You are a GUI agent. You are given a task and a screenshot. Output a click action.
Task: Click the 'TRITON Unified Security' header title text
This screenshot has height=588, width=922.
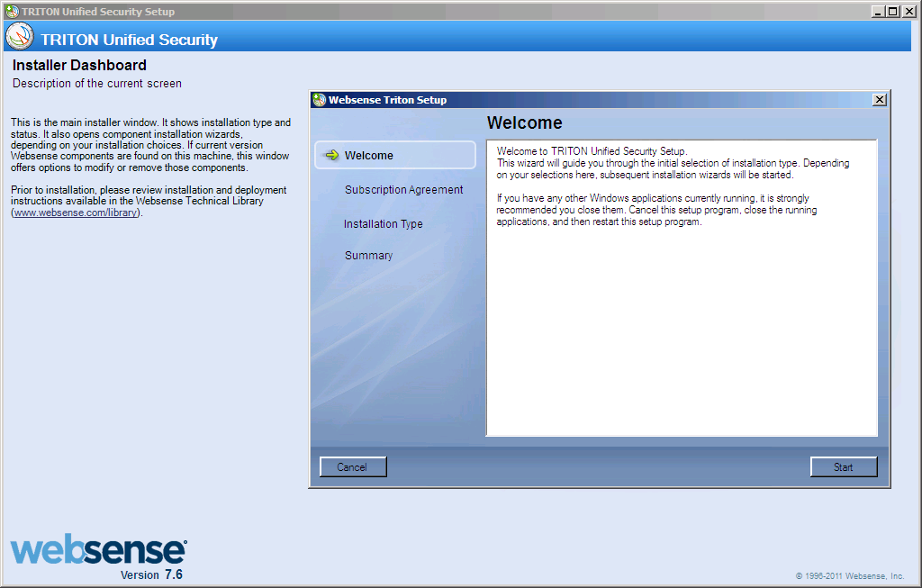(x=129, y=40)
